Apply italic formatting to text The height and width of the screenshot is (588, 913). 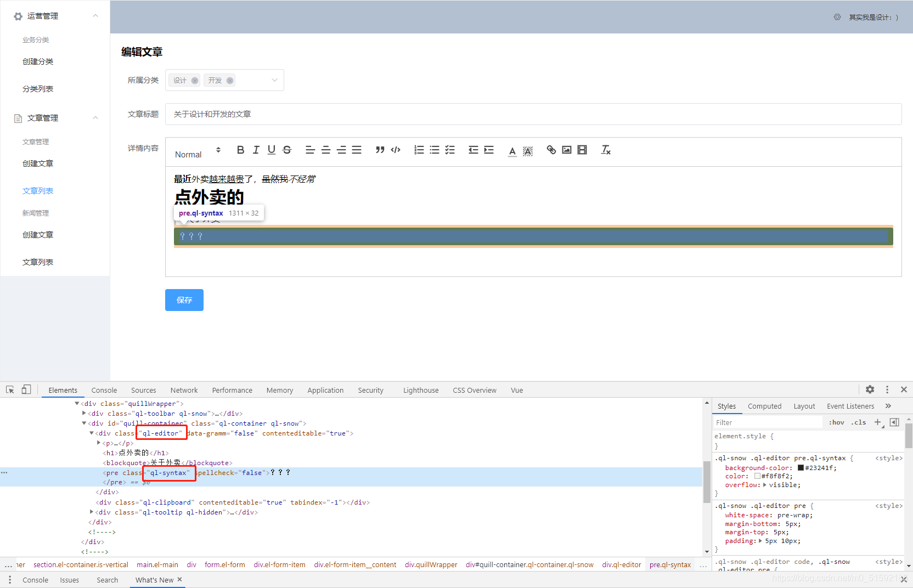256,149
